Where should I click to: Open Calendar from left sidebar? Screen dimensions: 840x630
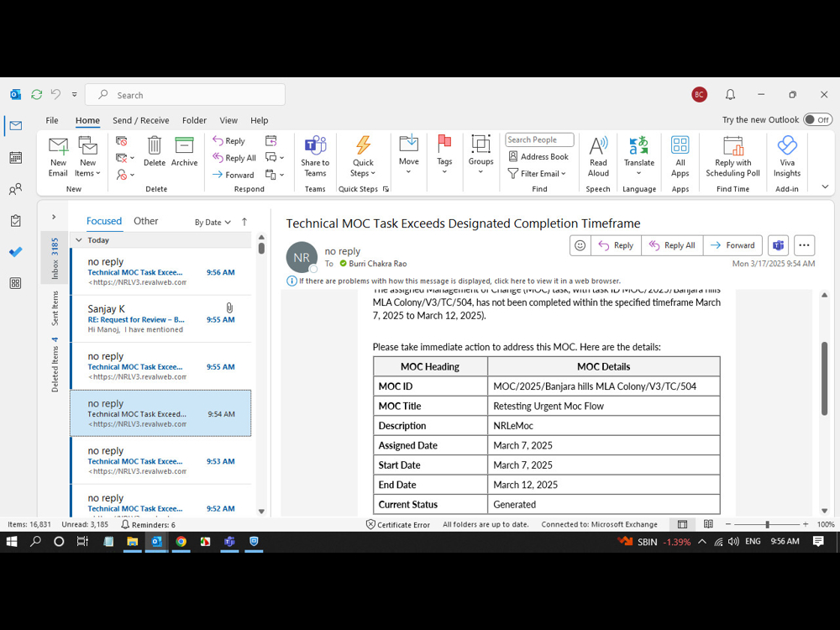[x=15, y=158]
